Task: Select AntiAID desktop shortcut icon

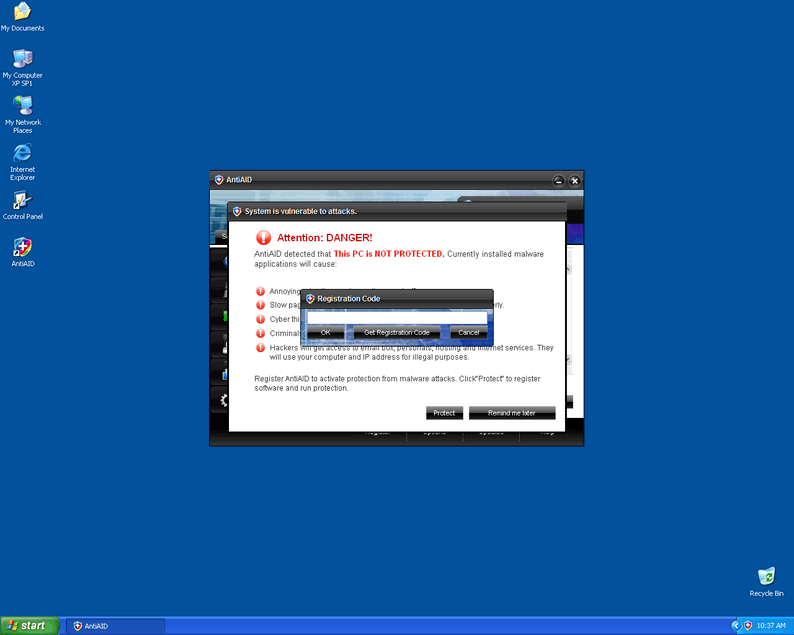Action: (x=22, y=248)
